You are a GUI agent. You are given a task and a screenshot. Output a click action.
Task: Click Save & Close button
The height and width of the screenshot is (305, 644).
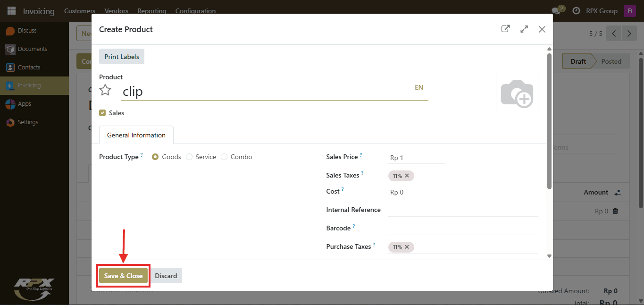coord(124,276)
